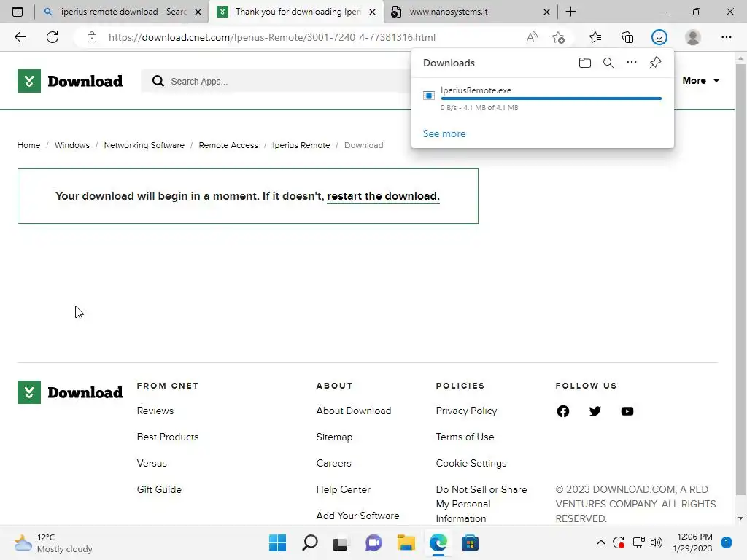The width and height of the screenshot is (747, 560).
Task: Go to Home breadcrumb link
Action: click(28, 145)
